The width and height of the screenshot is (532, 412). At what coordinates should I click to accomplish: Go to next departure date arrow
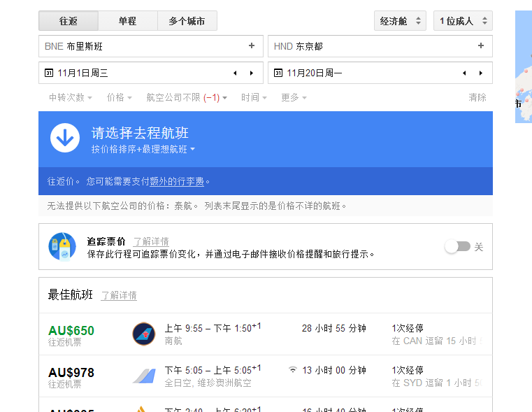point(252,73)
